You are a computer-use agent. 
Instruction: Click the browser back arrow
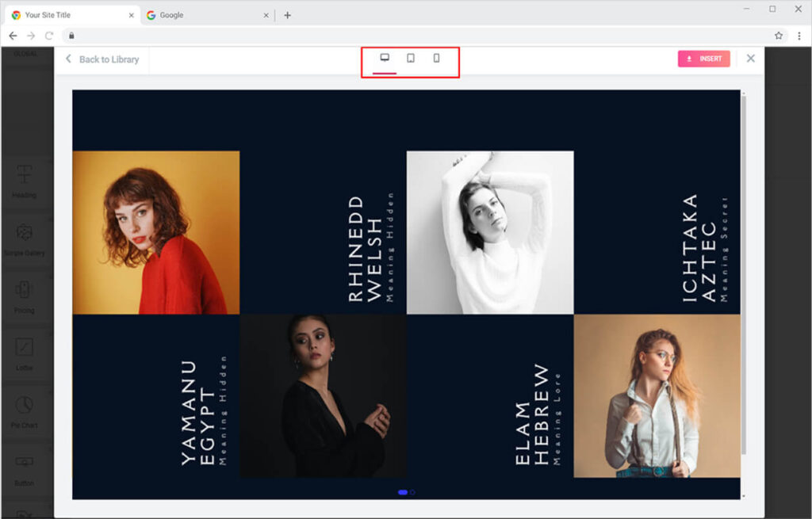13,36
